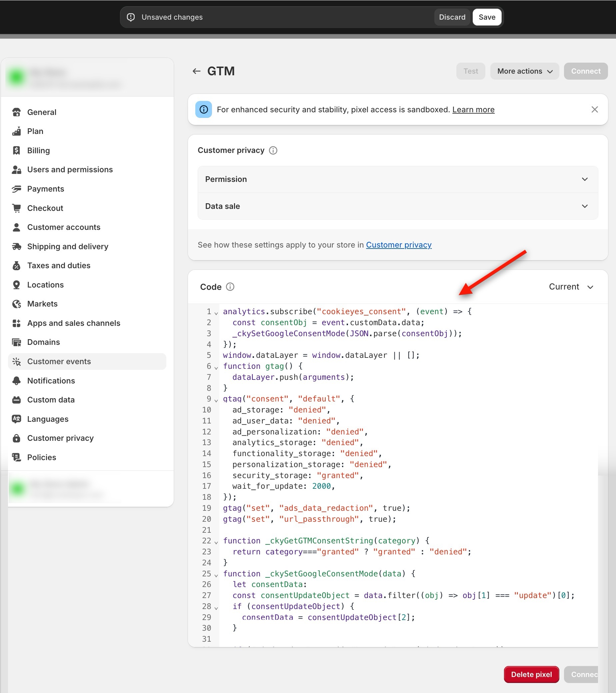Screen dimensions: 616x693
Task: Save the unsaved changes
Action: [x=487, y=17]
